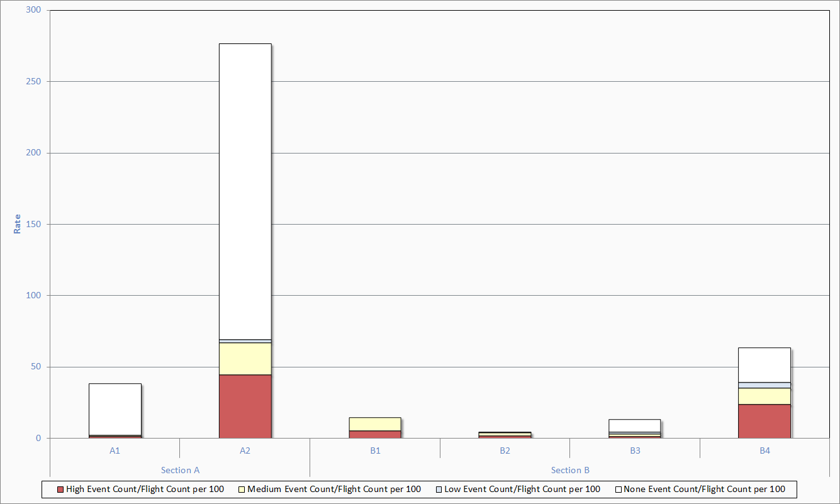Viewport: 840px width, 504px height.
Task: Click the Section A group label
Action: 180,470
